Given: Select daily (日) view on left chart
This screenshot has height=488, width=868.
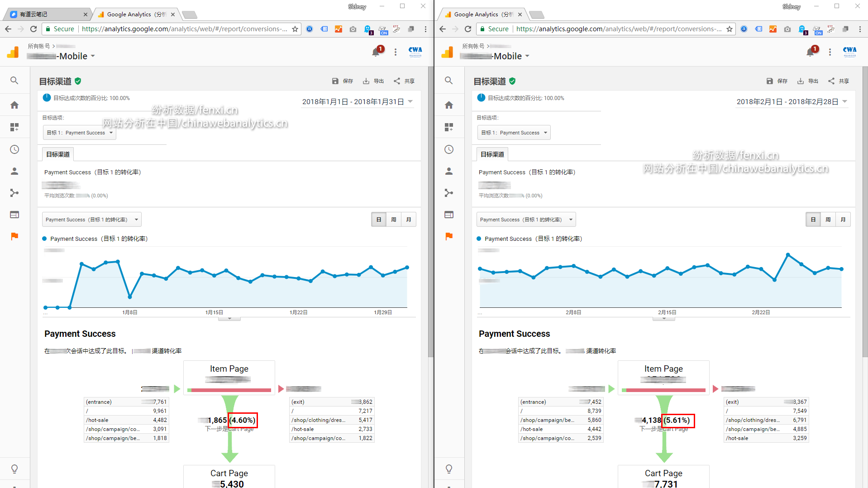Looking at the screenshot, I should coord(379,220).
